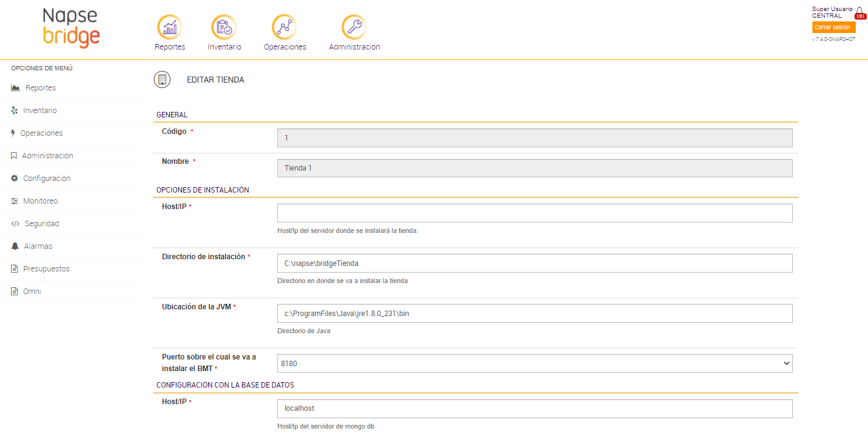868x442 pixels.
Task: Click the v 7.4.0-SNAPSHOT version text
Action: tap(833, 39)
